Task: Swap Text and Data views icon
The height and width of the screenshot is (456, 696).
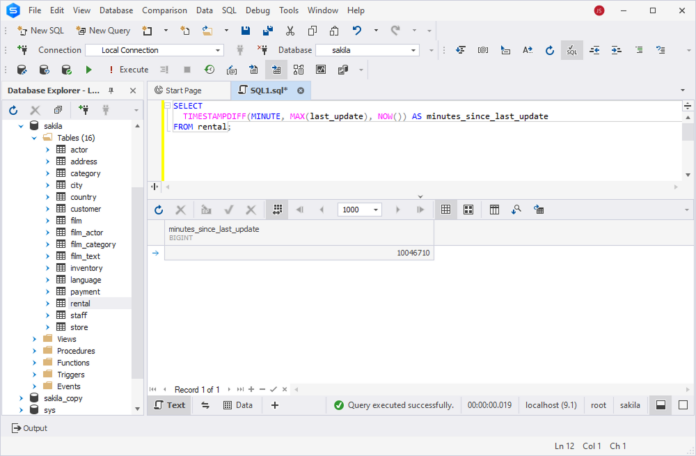Action: click(205, 405)
